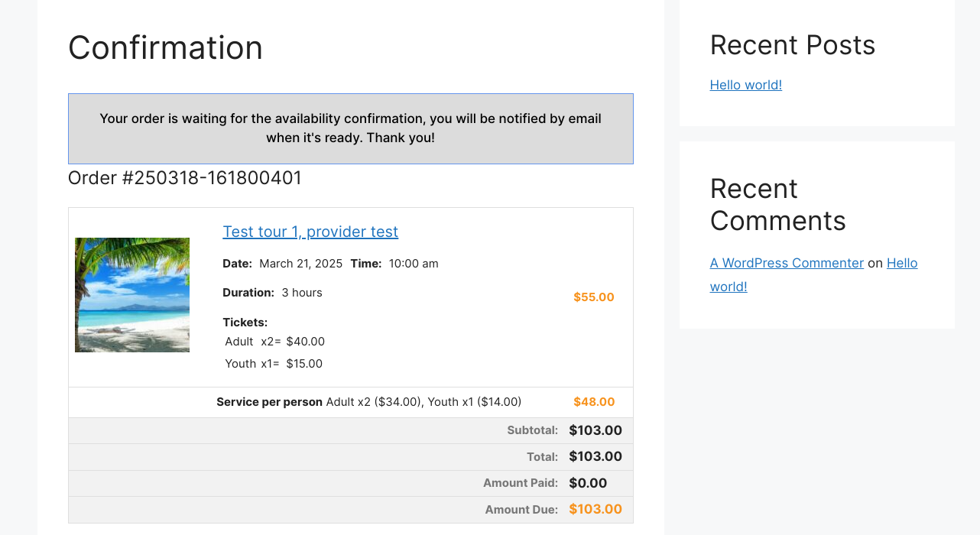Click the Youth x1 ticket line
This screenshot has height=535, width=980.
pos(274,364)
